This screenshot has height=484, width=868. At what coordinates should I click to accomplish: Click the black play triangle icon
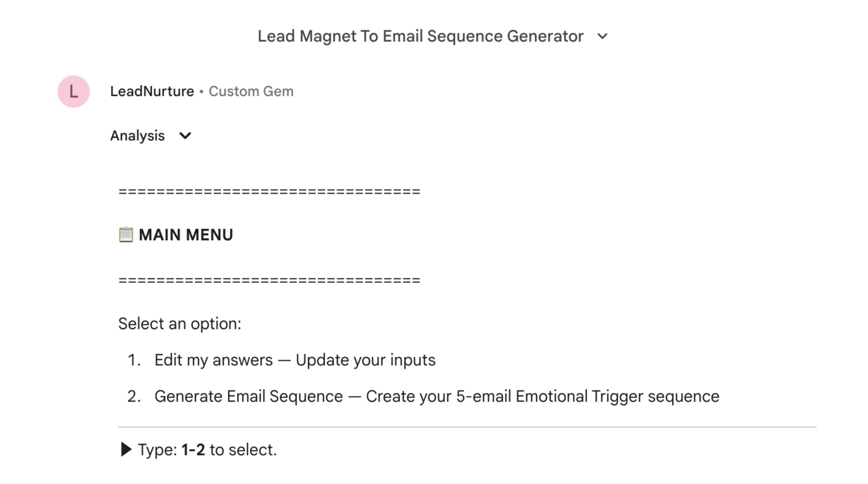tap(126, 450)
